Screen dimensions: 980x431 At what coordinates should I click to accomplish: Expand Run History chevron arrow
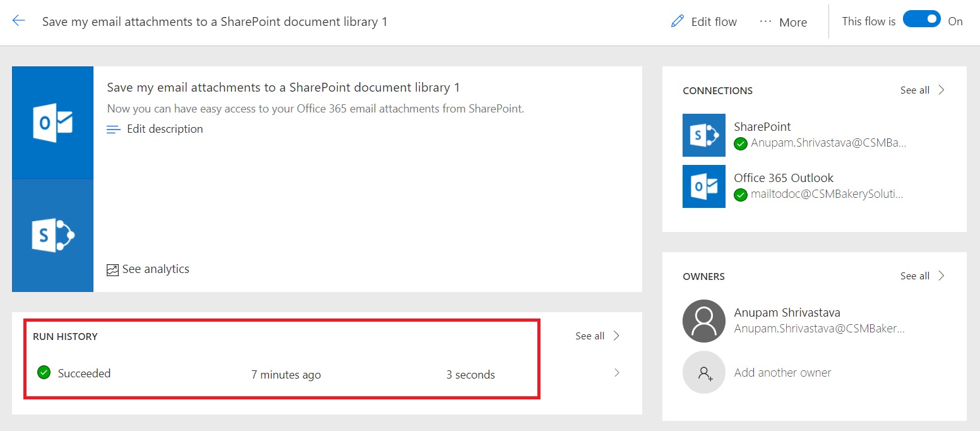point(617,336)
